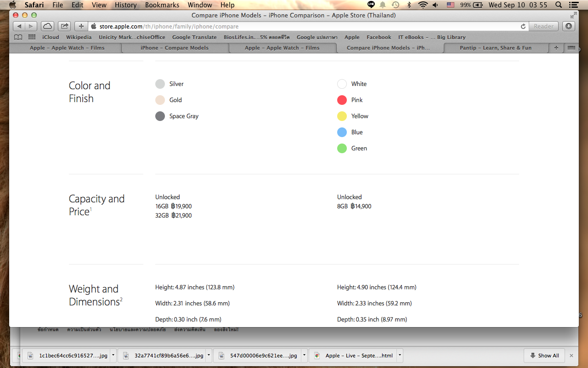Open the Bluetooth status menu
The width and height of the screenshot is (588, 368).
click(x=409, y=5)
